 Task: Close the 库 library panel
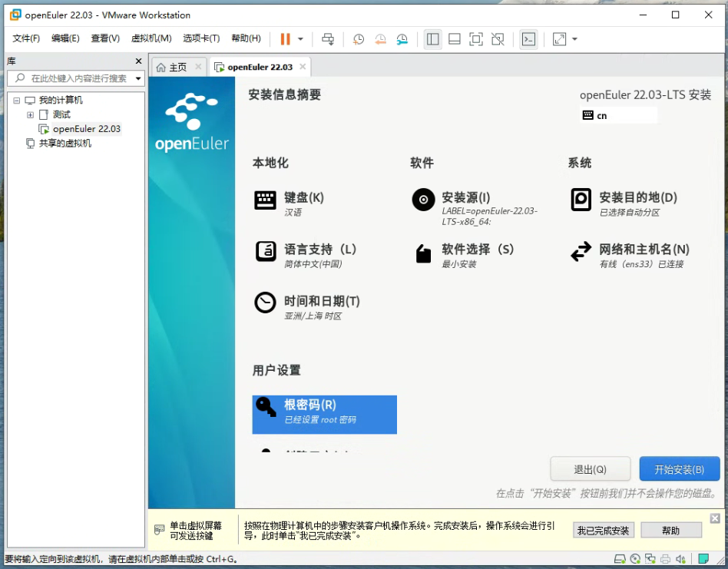[138, 61]
